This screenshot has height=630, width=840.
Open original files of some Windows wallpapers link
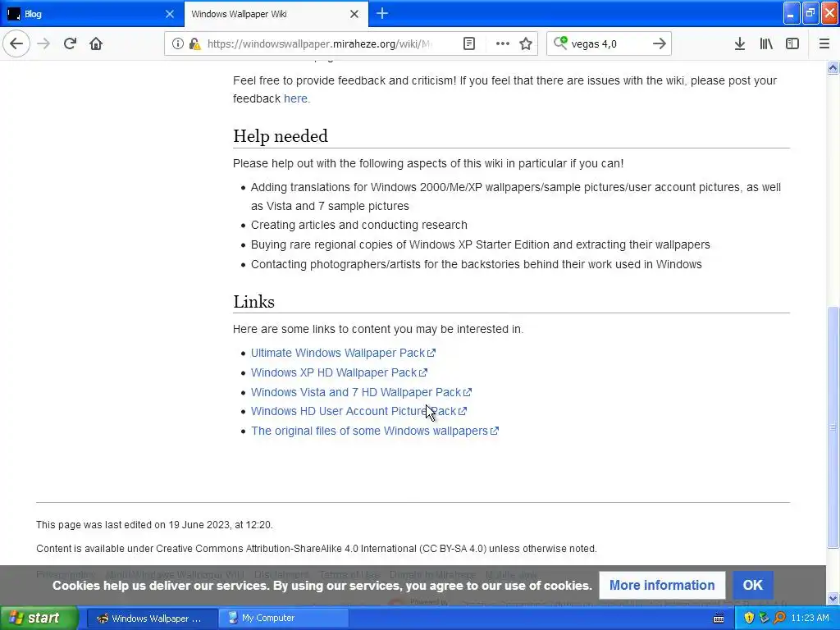(374, 431)
